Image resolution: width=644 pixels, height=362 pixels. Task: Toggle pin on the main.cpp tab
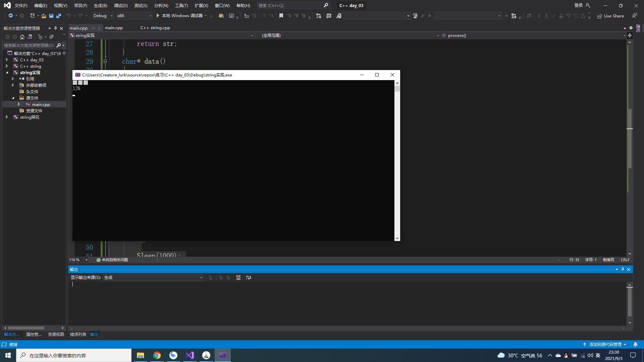point(93,28)
